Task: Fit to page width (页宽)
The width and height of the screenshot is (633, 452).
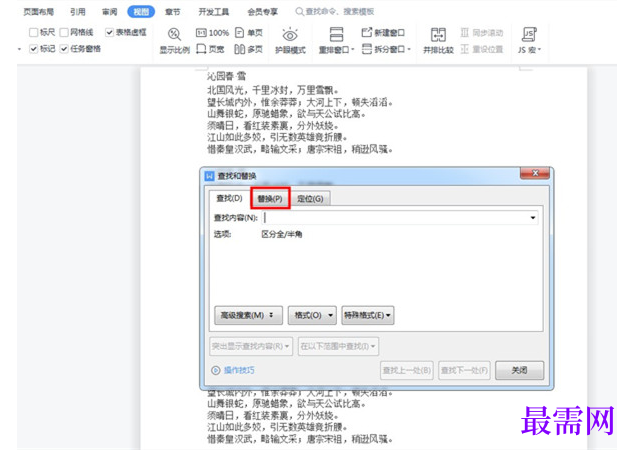Action: click(x=210, y=49)
